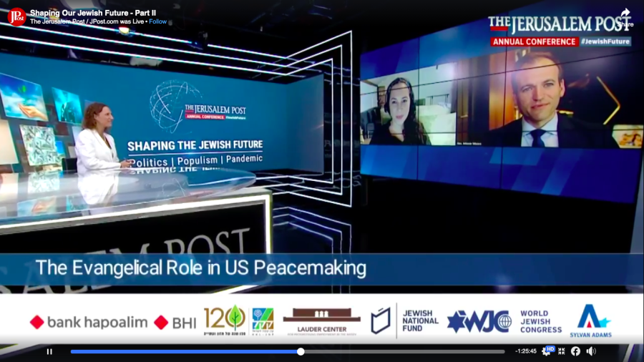The height and width of the screenshot is (362, 644).
Task: Click The Jerusalem Post / JPost.com page name
Action: pyautogui.click(x=74, y=21)
